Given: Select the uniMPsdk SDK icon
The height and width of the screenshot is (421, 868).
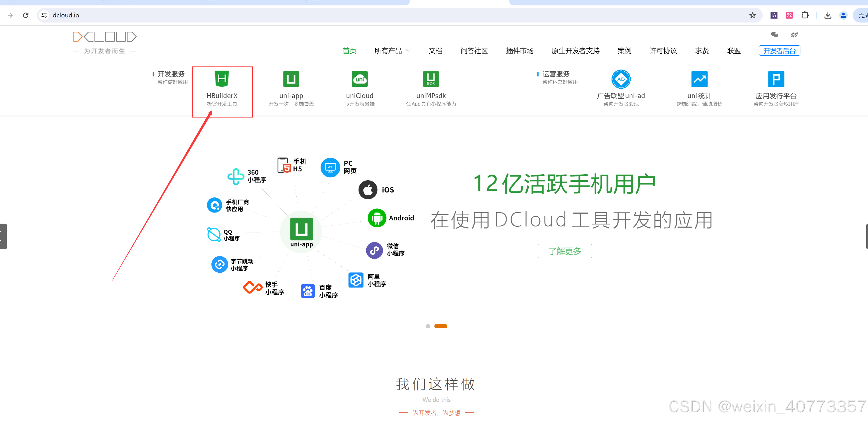Looking at the screenshot, I should [431, 79].
